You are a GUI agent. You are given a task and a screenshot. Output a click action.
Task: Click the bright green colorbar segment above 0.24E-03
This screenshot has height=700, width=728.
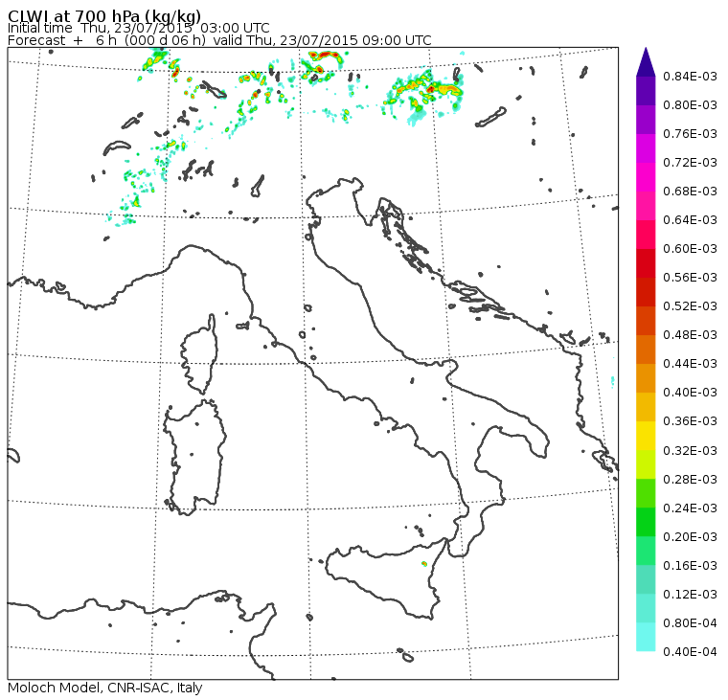646,494
